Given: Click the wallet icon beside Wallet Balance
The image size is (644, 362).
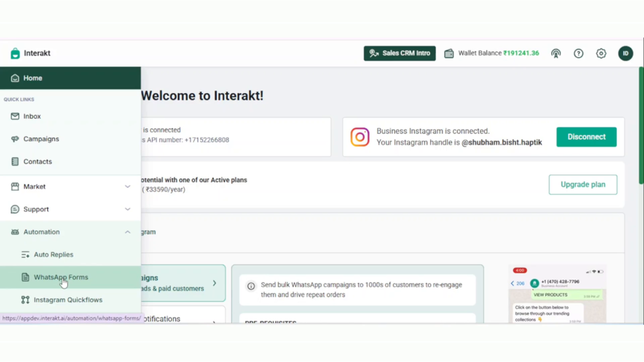Looking at the screenshot, I should (449, 53).
